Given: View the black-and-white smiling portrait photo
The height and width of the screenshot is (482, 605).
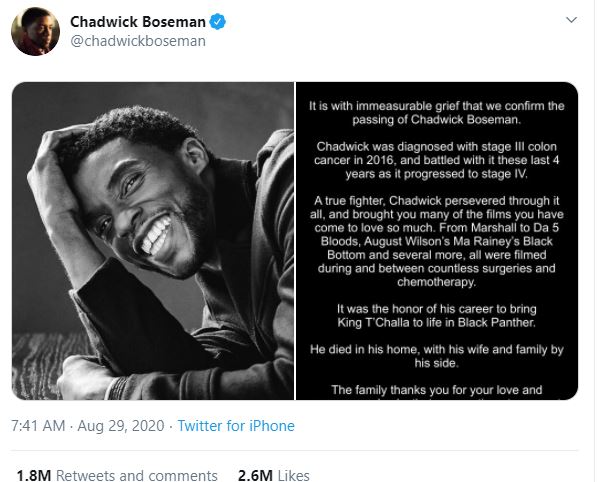Looking at the screenshot, I should coord(153,241).
